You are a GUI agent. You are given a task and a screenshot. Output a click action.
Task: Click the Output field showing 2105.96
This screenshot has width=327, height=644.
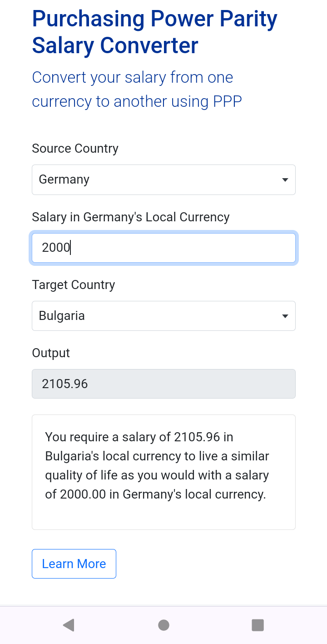click(163, 384)
